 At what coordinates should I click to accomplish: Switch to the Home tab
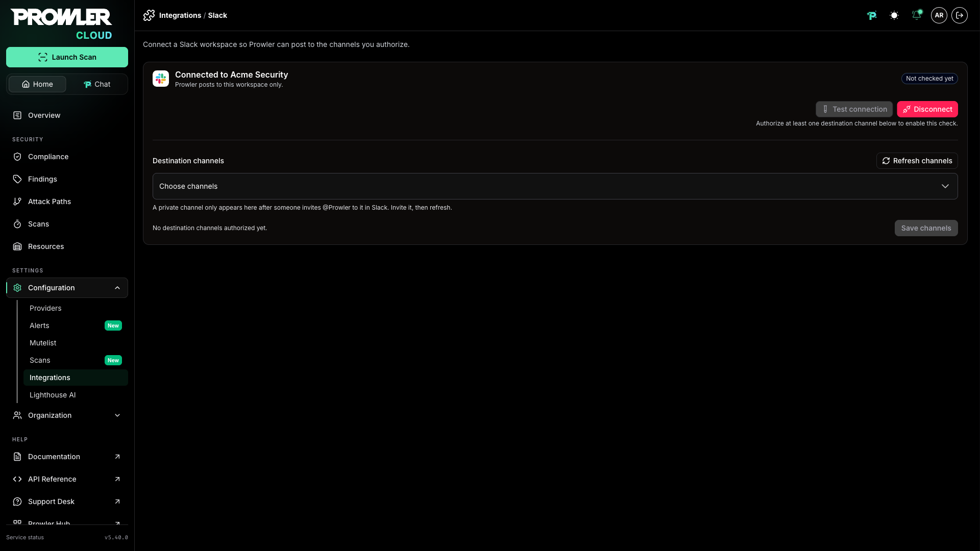(x=37, y=84)
